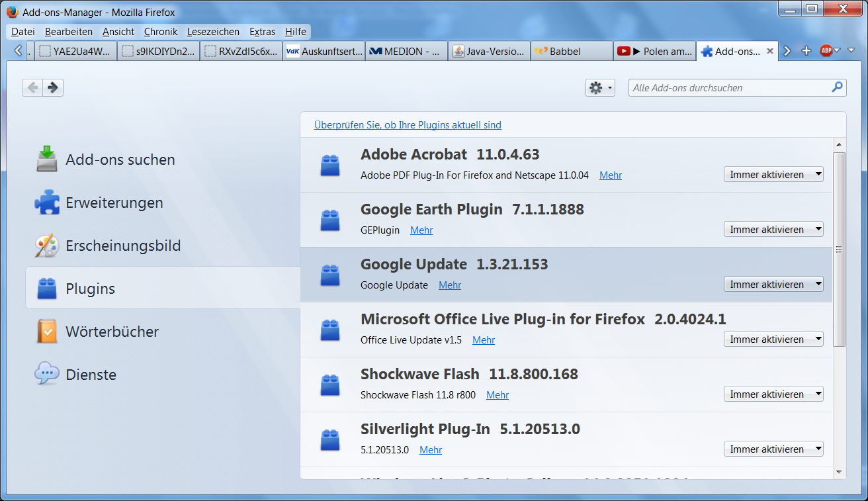
Task: Open Adobe Acrobat activation dropdown
Action: click(x=773, y=175)
